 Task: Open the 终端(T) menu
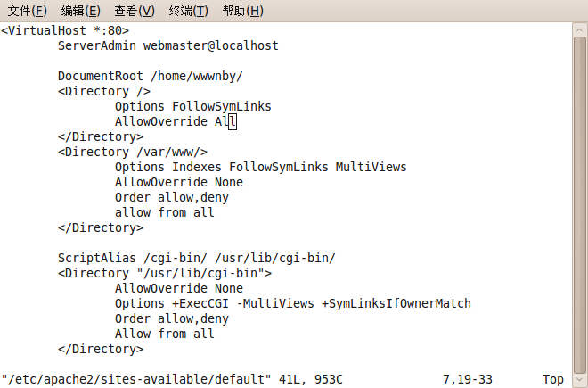(188, 11)
